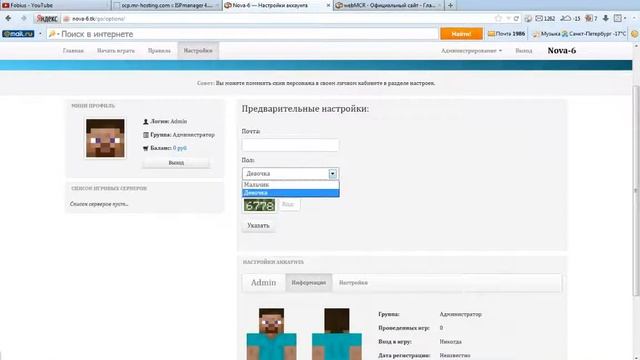640x360 pixels.
Task: Click the group icon next to Группа
Action: pyautogui.click(x=146, y=135)
